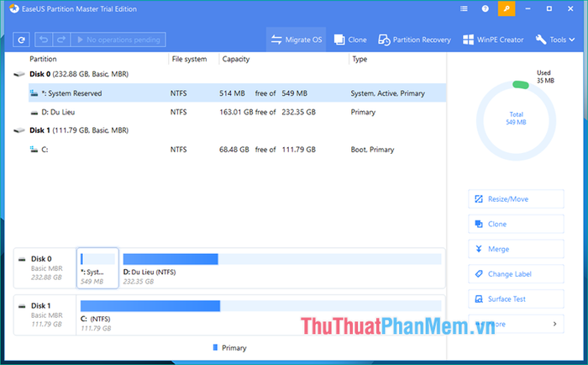Click 'Total 549 MB' chart label
The height and width of the screenshot is (365, 588).
pos(516,119)
